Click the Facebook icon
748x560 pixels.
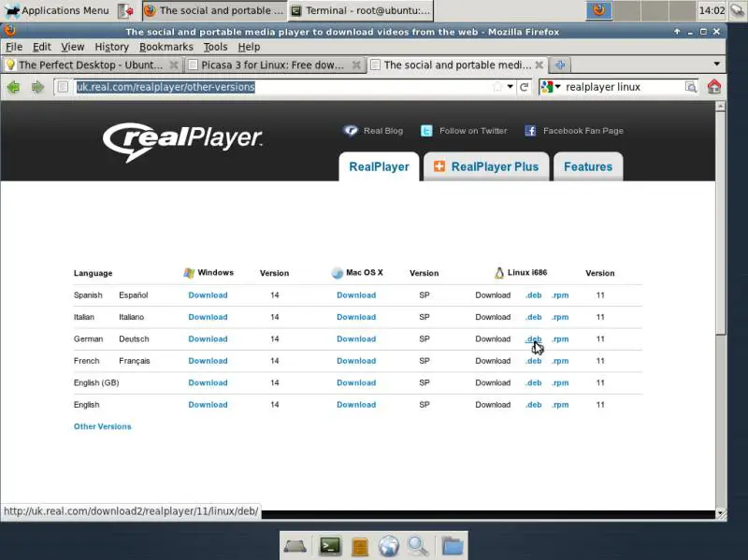tap(530, 131)
